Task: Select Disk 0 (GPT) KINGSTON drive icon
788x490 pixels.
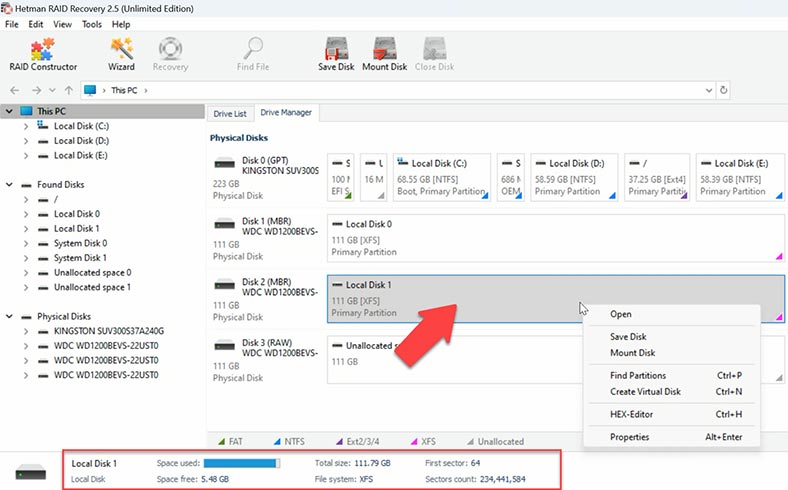Action: tap(225, 163)
